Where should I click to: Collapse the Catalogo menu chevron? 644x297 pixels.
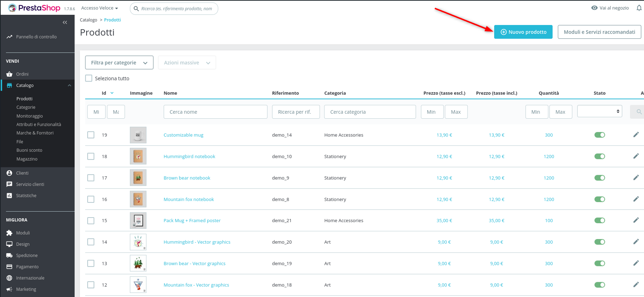(x=70, y=85)
